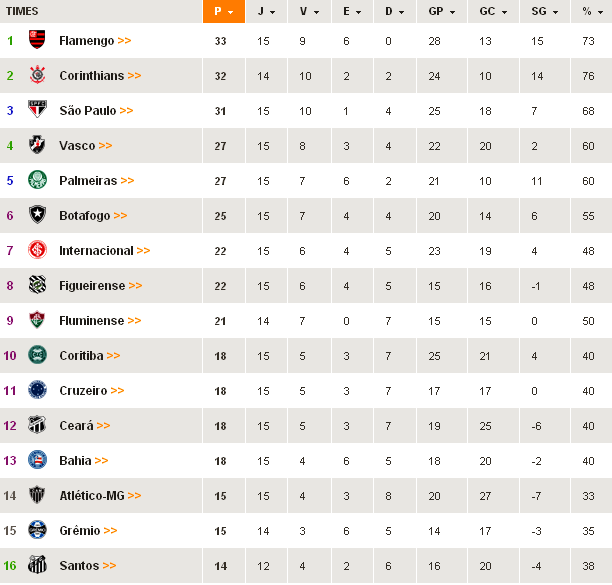This screenshot has height=585, width=612.
Task: Sort by percentage column header
Action: point(590,11)
